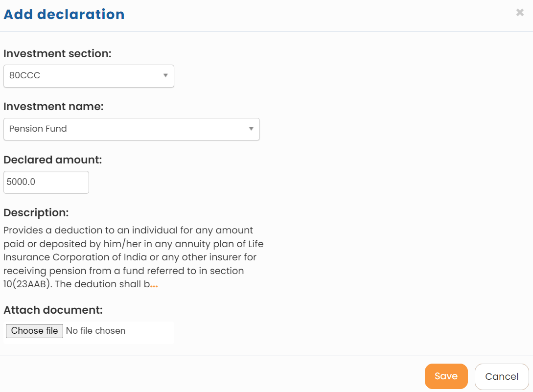Image resolution: width=533 pixels, height=392 pixels.
Task: Click the "Description:" heading label
Action: [x=36, y=213]
